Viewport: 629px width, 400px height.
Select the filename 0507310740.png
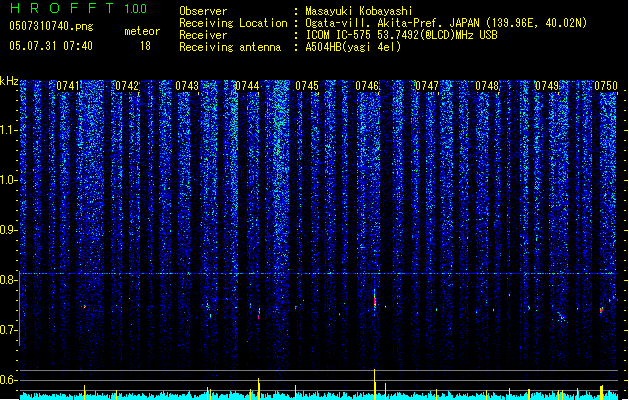(x=51, y=26)
